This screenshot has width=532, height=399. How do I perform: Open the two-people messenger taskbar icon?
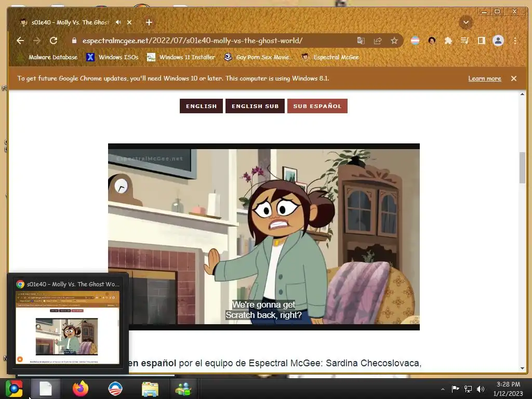(x=183, y=389)
